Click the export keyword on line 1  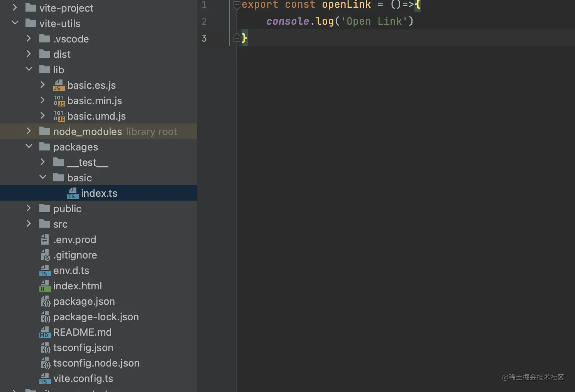coord(260,5)
